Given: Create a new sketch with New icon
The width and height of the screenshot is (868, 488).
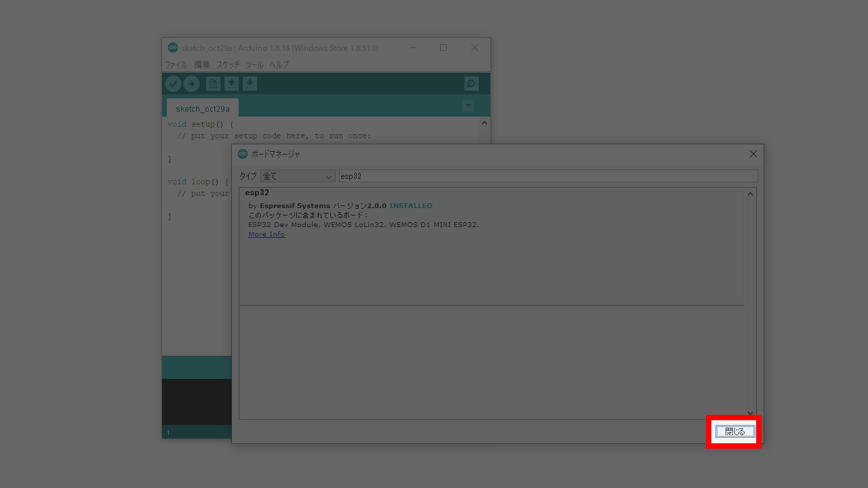Looking at the screenshot, I should pos(213,84).
